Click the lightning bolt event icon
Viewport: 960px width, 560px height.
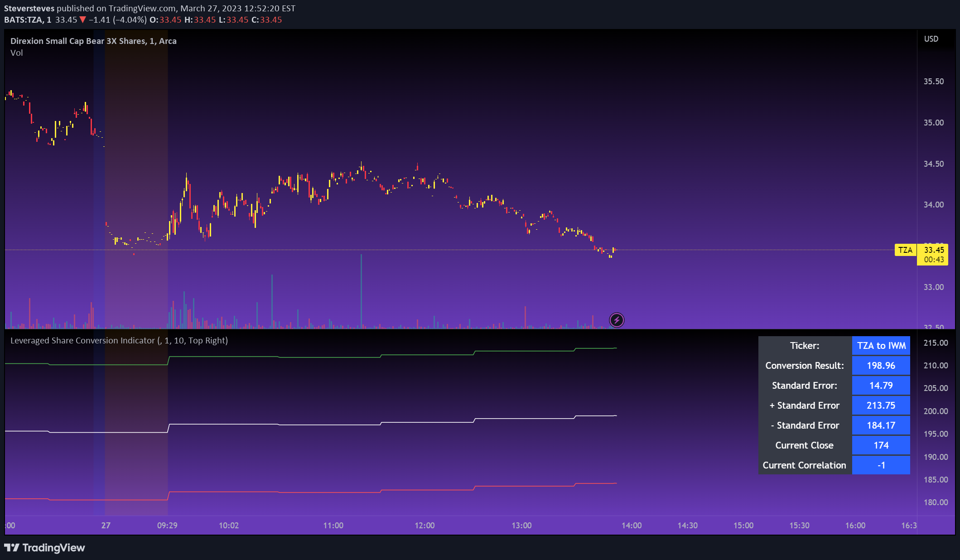point(617,320)
